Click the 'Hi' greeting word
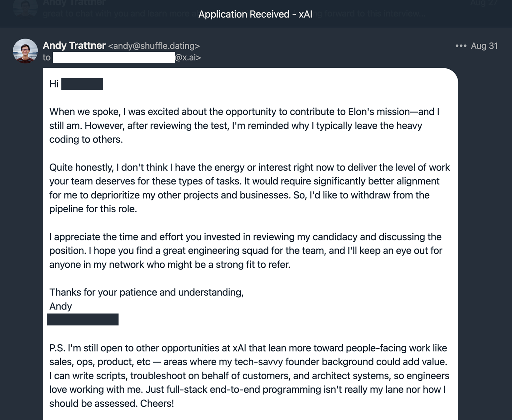Viewport: 512px width, 420px height. [54, 84]
